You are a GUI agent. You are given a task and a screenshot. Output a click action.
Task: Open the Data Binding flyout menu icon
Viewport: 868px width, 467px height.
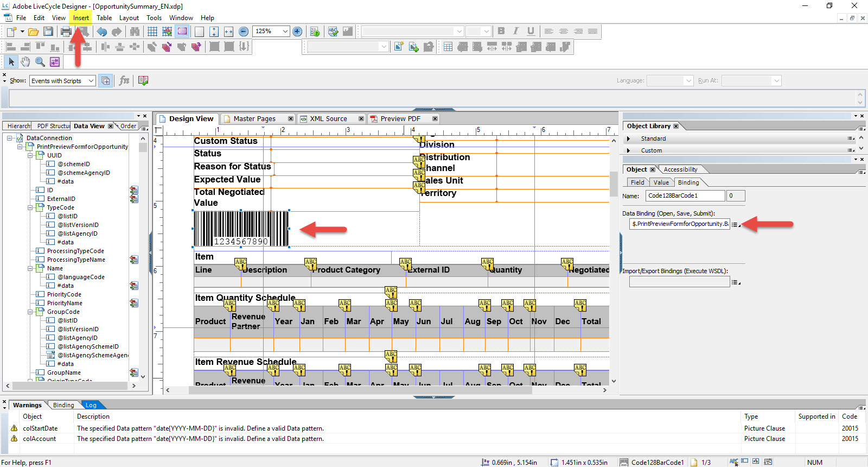click(736, 224)
